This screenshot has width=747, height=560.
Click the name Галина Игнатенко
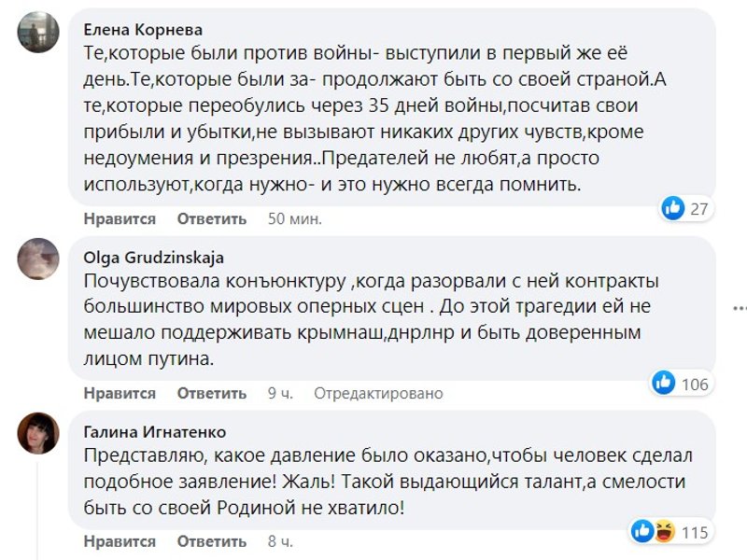(x=154, y=432)
